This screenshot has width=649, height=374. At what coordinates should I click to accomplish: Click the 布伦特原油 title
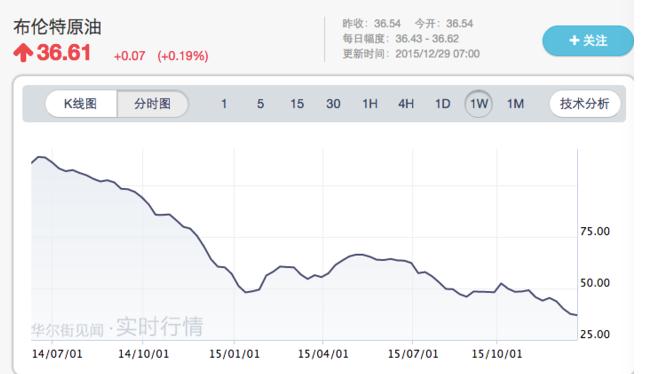tap(57, 27)
